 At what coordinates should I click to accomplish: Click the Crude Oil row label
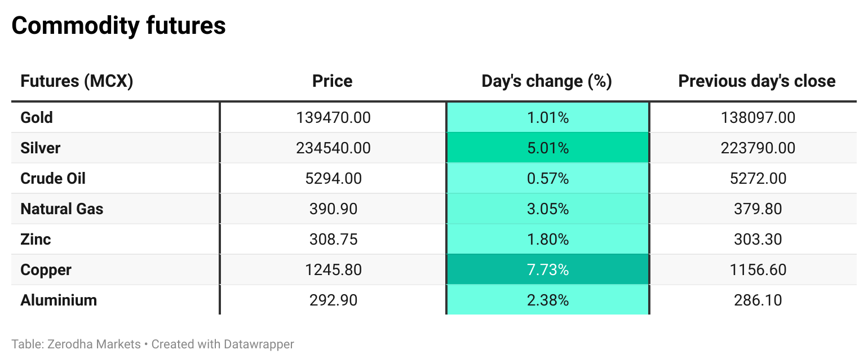pyautogui.click(x=53, y=179)
